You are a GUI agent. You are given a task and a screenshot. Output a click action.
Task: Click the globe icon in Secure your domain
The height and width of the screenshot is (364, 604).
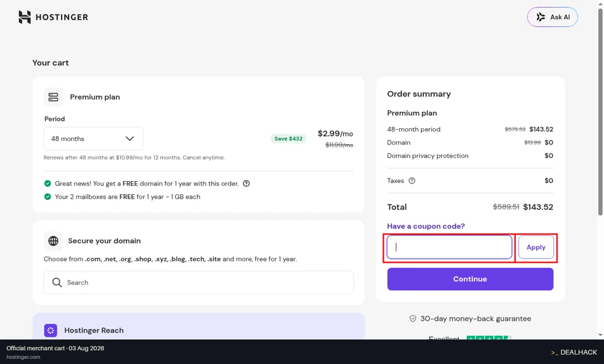point(53,241)
